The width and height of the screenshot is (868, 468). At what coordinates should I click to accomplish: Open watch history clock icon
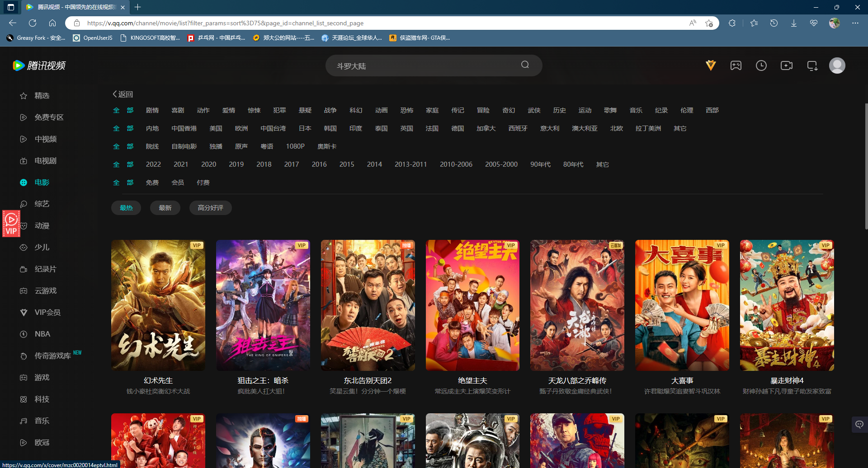pos(761,66)
